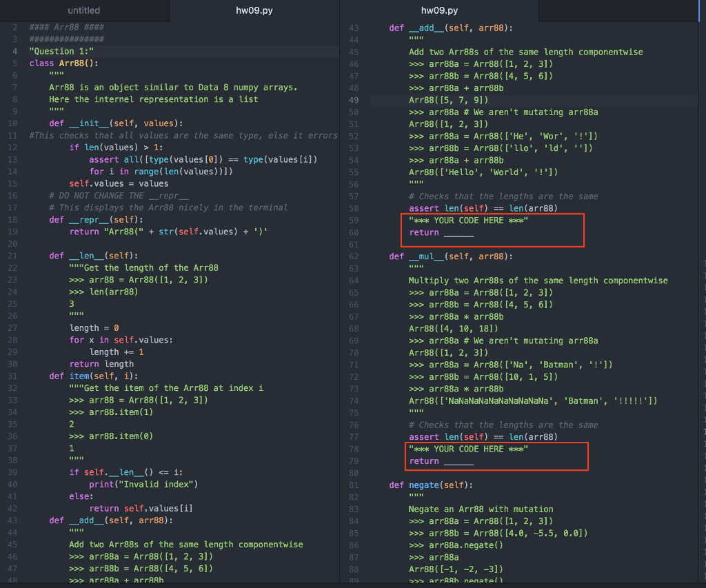Click line number 62 in right gutter

tap(354, 256)
